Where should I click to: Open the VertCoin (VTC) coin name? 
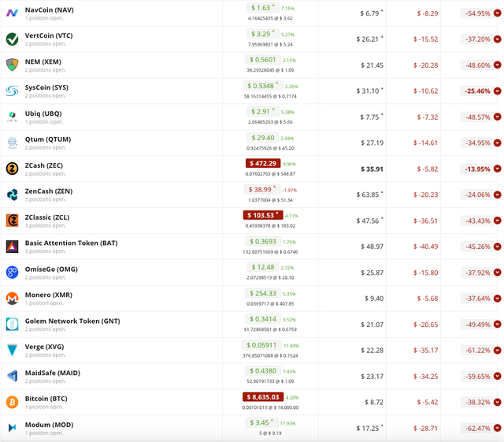pyautogui.click(x=49, y=35)
